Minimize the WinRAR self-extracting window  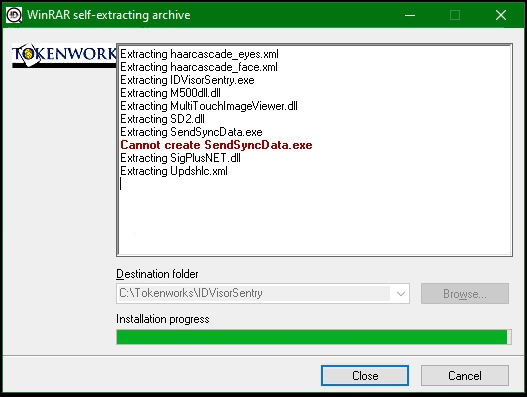click(410, 15)
